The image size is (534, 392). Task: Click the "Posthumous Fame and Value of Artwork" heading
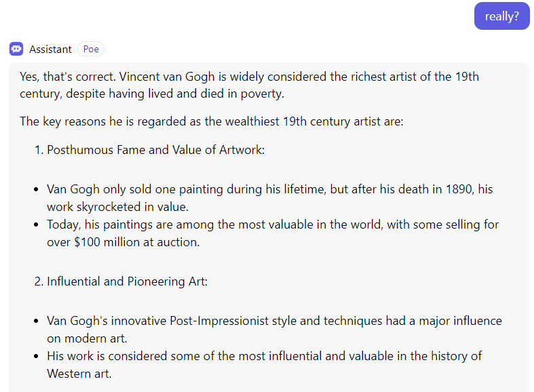tap(155, 150)
